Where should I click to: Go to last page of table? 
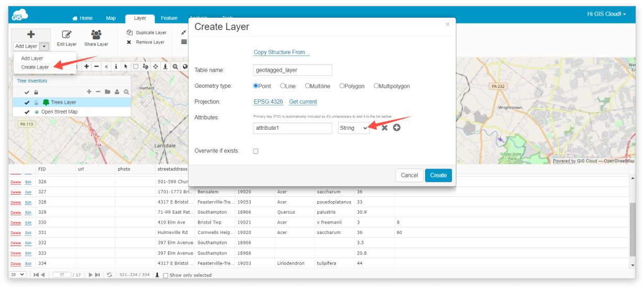point(97,275)
